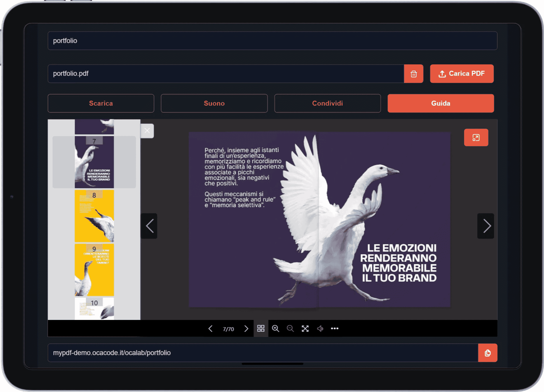Click the Suono button
Viewport: 544px width, 392px height.
coord(214,103)
